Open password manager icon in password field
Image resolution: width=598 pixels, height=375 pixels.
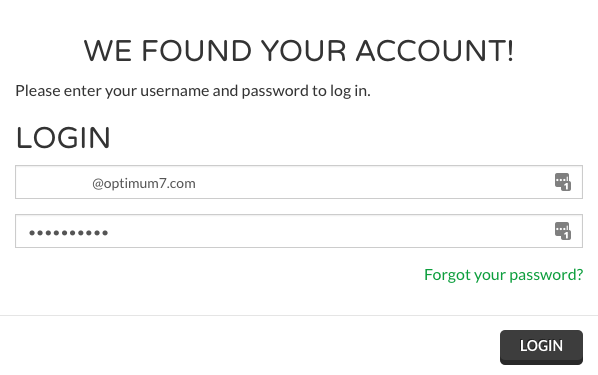click(x=563, y=231)
